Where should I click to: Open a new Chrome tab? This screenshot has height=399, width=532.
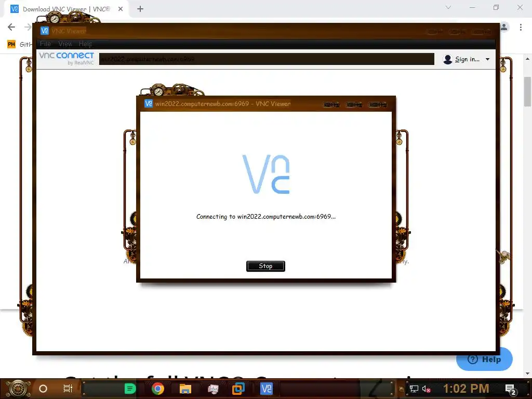pyautogui.click(x=140, y=9)
